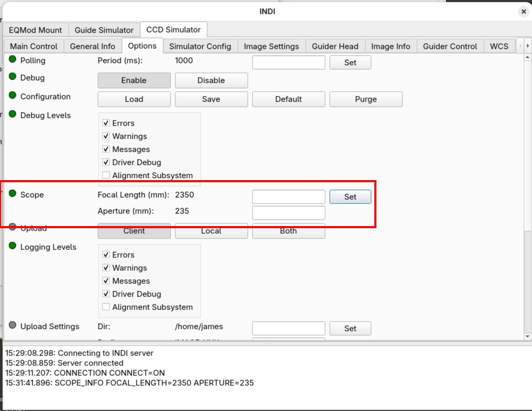Image resolution: width=532 pixels, height=411 pixels.
Task: Click Disable for Debug
Action: click(211, 80)
